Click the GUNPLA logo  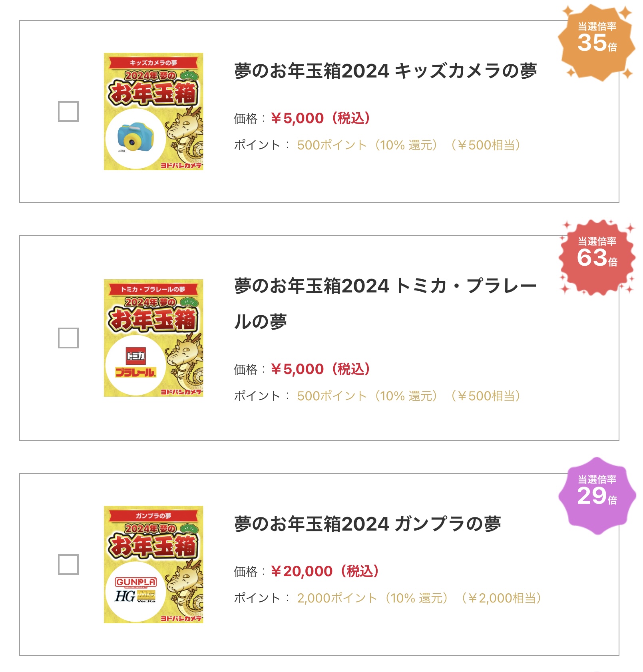(x=136, y=582)
